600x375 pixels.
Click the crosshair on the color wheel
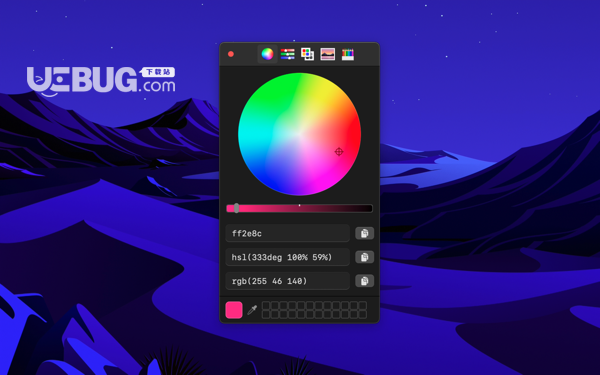[339, 152]
